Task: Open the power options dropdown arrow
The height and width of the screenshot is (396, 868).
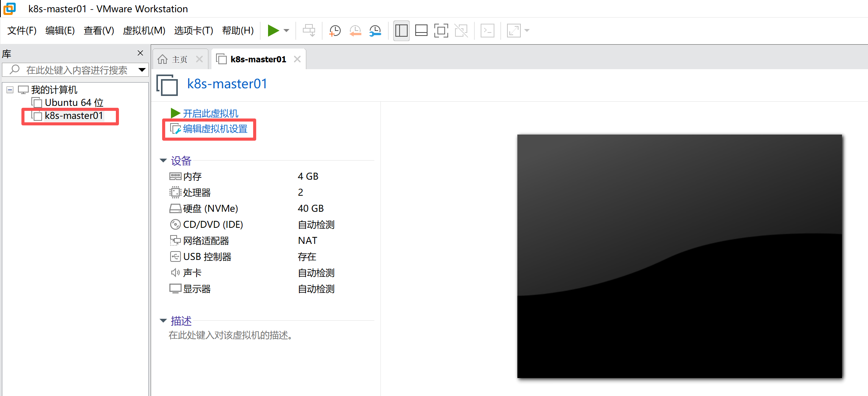Action: (287, 31)
